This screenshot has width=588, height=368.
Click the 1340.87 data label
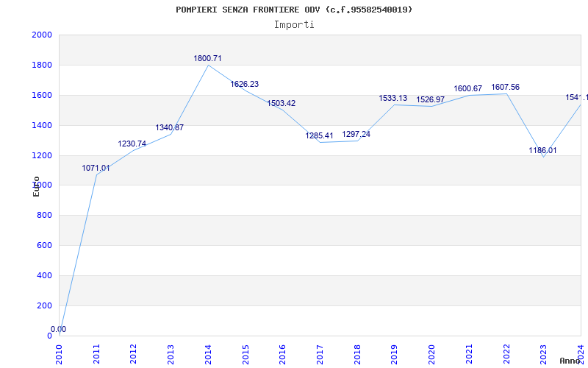pyautogui.click(x=170, y=127)
